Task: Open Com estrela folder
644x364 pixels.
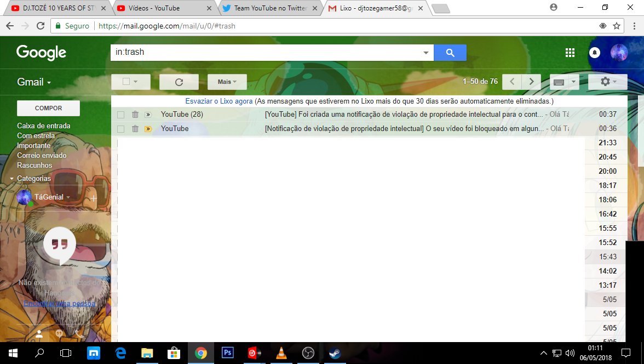Action: (36, 136)
